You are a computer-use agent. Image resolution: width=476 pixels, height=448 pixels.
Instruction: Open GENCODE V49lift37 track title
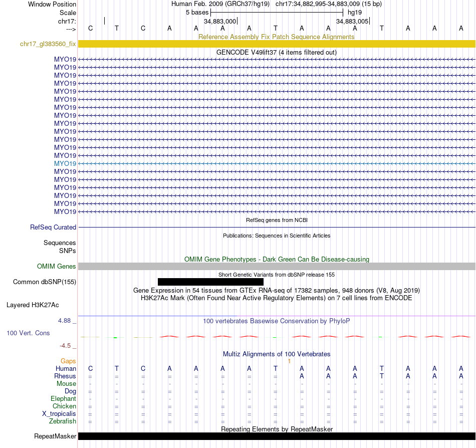[276, 52]
